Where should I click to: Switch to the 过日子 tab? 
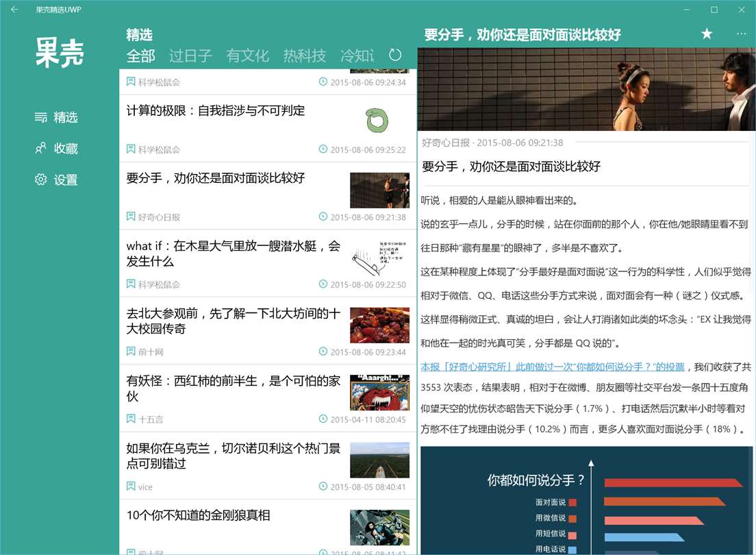190,56
